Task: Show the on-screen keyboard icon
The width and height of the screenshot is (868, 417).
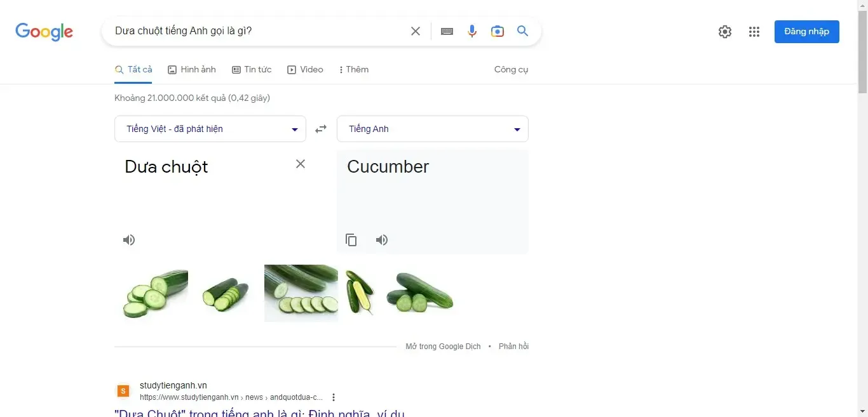Action: [447, 30]
